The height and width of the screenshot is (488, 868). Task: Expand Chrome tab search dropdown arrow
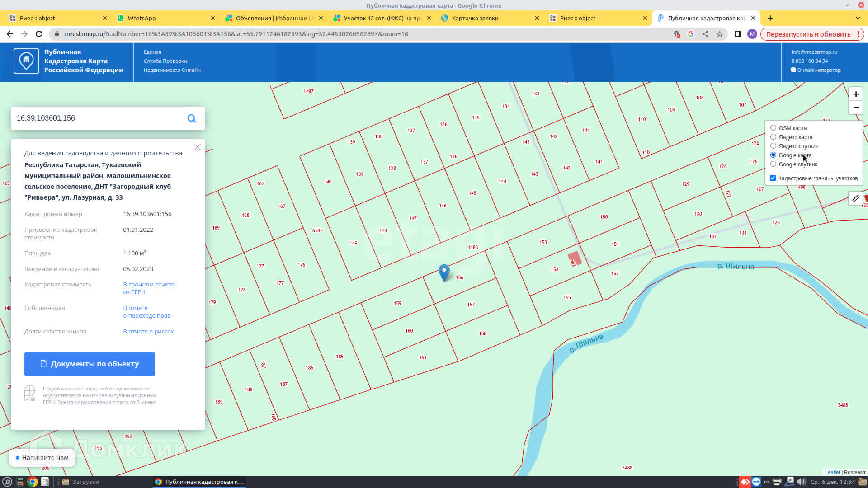858,18
